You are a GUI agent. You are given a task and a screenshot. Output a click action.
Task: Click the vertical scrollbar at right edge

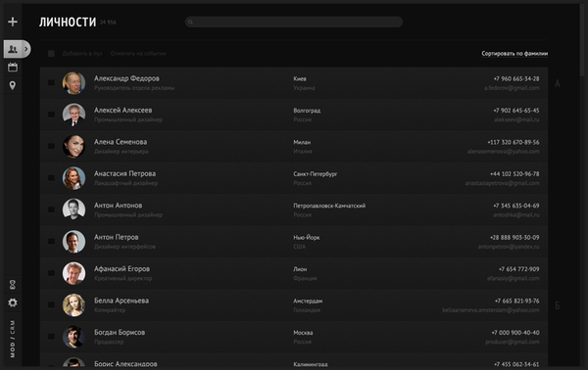click(x=582, y=40)
